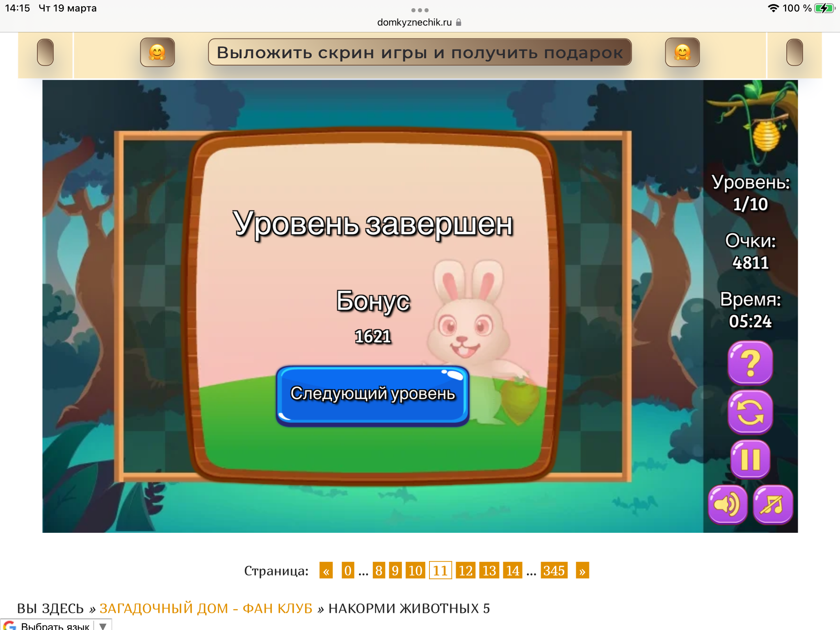Pause the game with the pause button

coord(750,459)
